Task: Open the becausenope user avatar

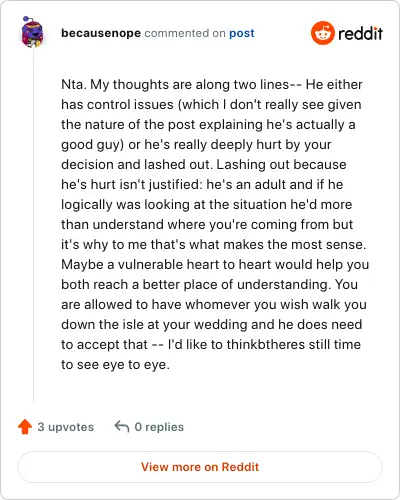Action: coord(32,32)
